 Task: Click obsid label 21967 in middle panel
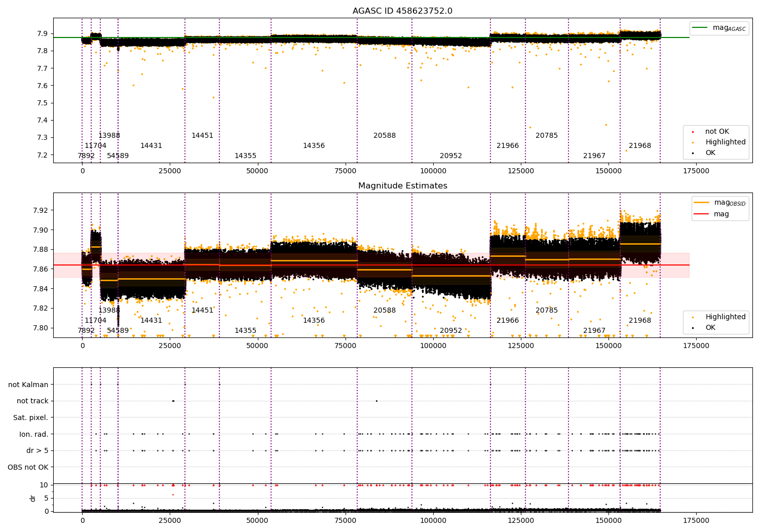(x=594, y=331)
